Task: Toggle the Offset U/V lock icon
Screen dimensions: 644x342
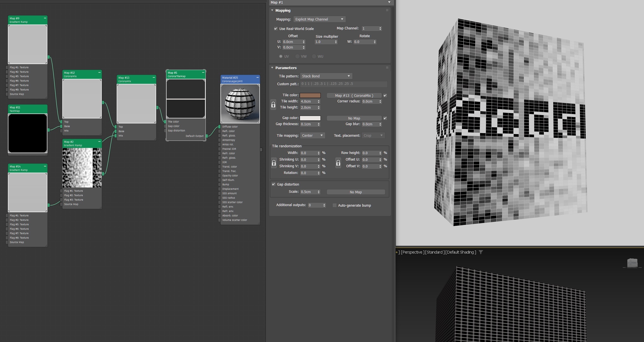Action: [338, 163]
